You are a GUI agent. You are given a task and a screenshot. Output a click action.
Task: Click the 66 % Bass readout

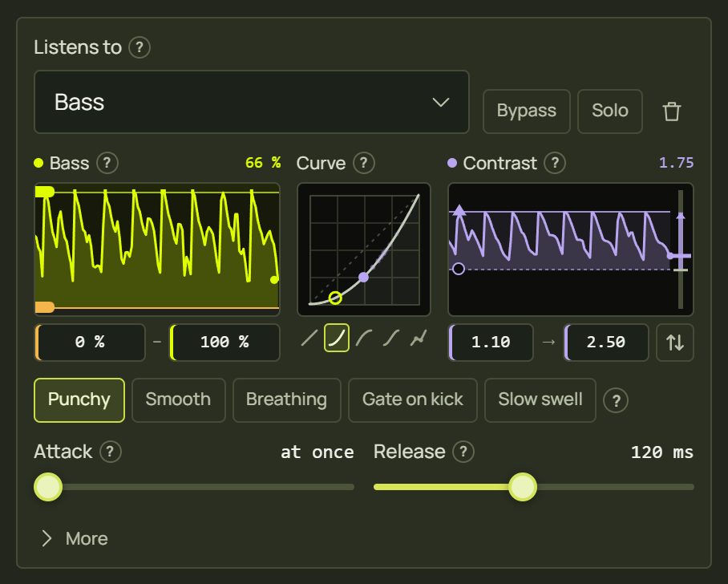(263, 163)
